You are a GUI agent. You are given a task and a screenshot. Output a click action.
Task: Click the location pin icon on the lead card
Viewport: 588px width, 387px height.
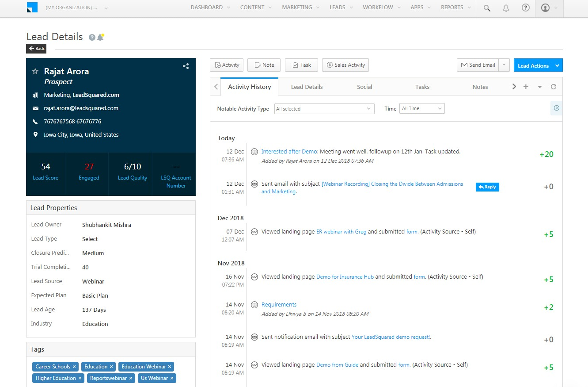tap(35, 135)
